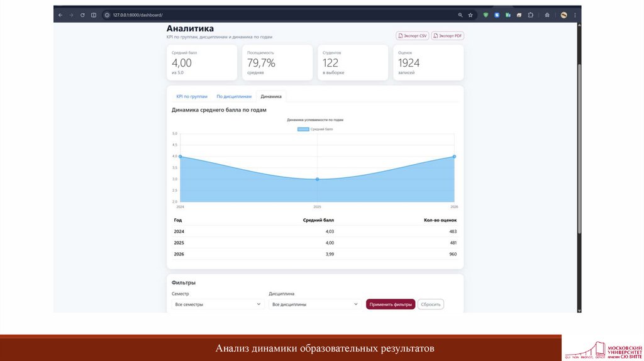Click the Сбросить button
The height and width of the screenshot is (361, 644).
[431, 304]
